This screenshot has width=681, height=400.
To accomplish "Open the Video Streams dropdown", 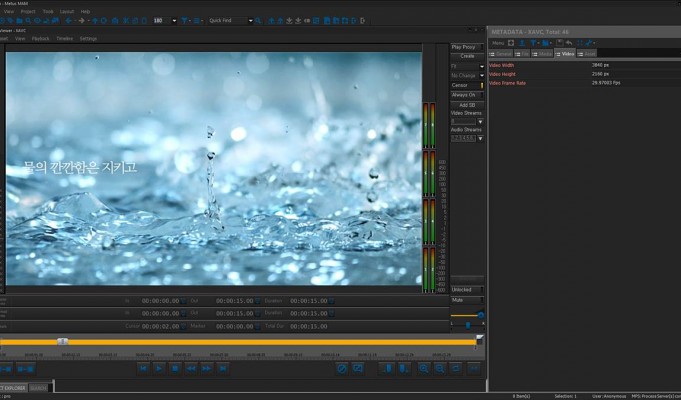I will pyautogui.click(x=480, y=122).
